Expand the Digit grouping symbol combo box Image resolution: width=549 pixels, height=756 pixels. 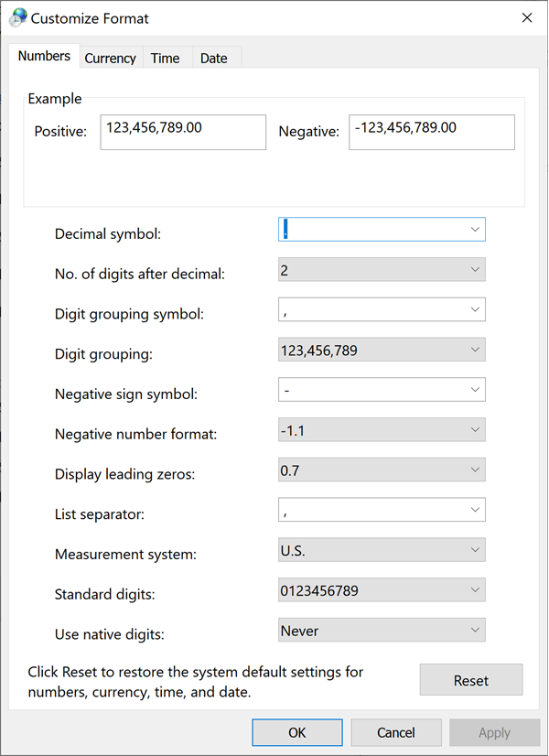474,310
